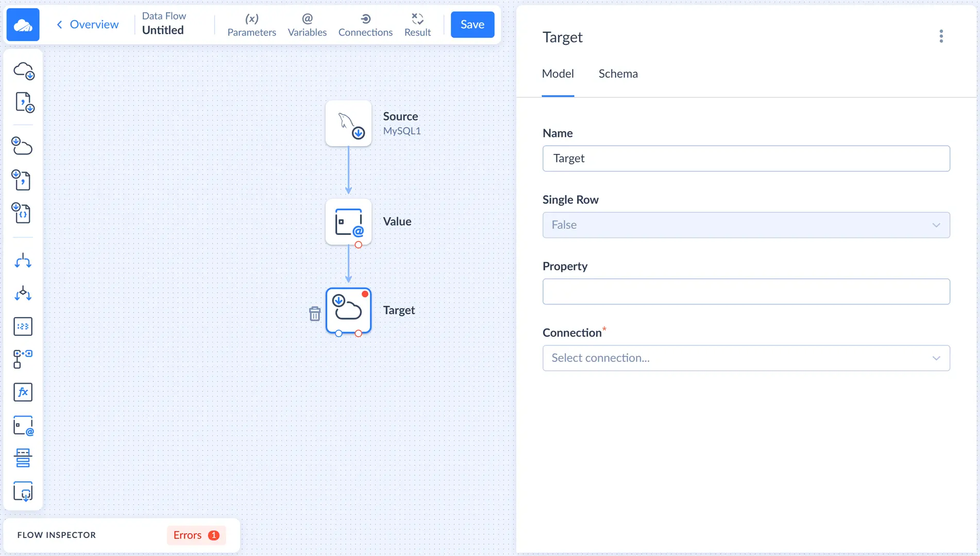Go back to Overview
This screenshot has width=980, height=556.
click(x=88, y=25)
